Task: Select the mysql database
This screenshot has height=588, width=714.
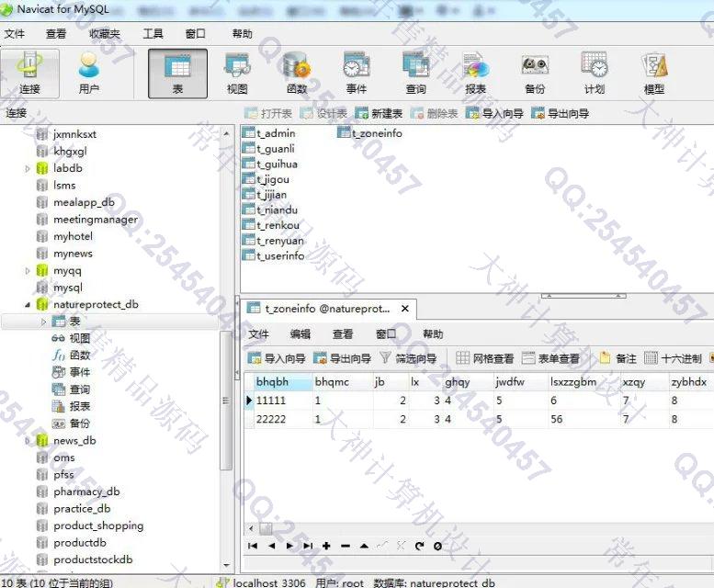Action: (60, 288)
